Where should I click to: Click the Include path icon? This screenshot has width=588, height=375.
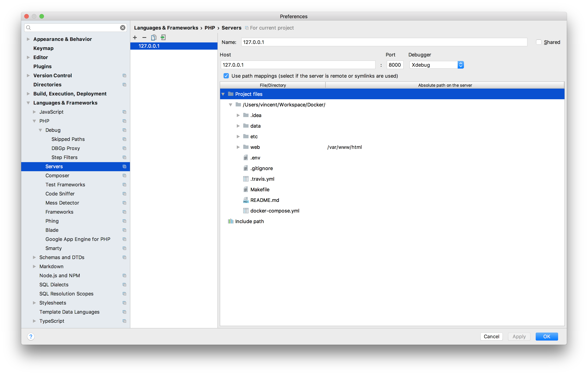pyautogui.click(x=230, y=221)
